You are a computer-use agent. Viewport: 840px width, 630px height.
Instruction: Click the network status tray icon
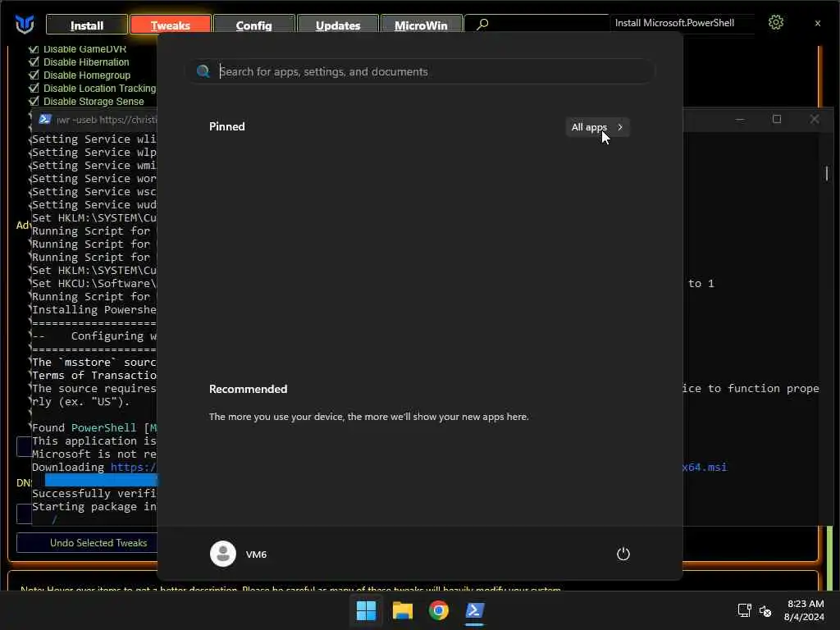(x=744, y=610)
